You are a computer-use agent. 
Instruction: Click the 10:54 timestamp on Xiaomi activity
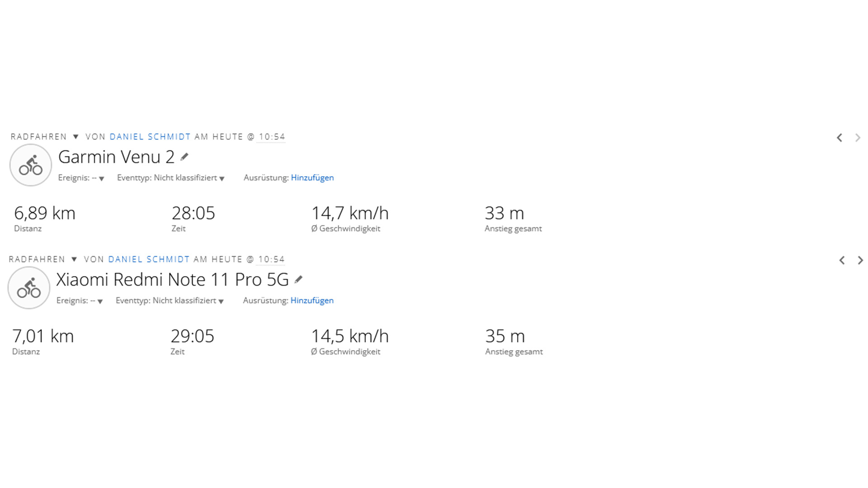tap(271, 259)
